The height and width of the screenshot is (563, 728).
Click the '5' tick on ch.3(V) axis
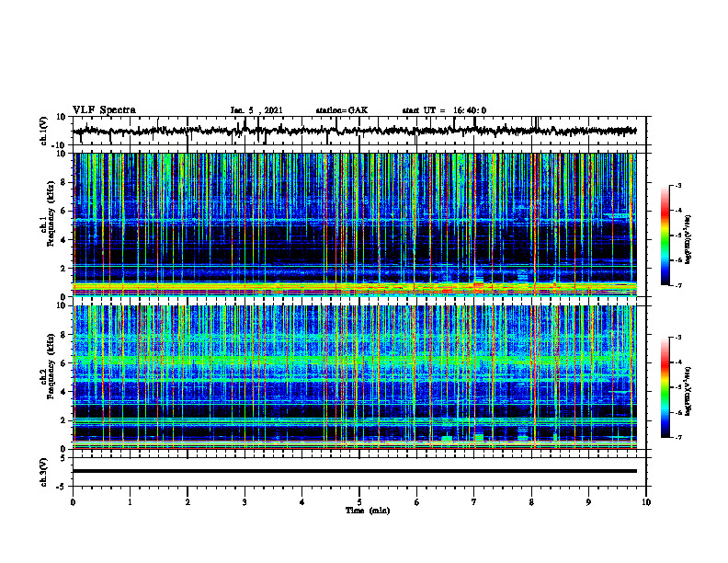click(x=63, y=458)
